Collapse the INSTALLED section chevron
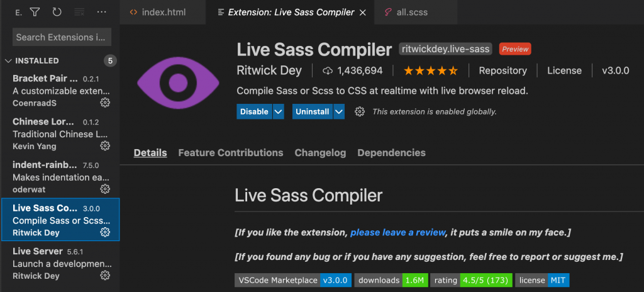 [x=8, y=61]
